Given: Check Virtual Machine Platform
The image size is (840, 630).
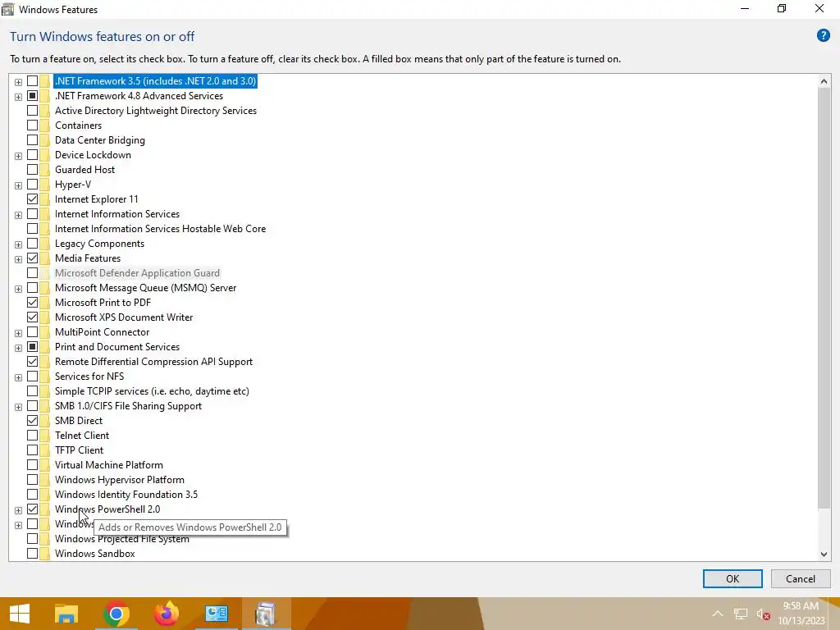Looking at the screenshot, I should 32,465.
